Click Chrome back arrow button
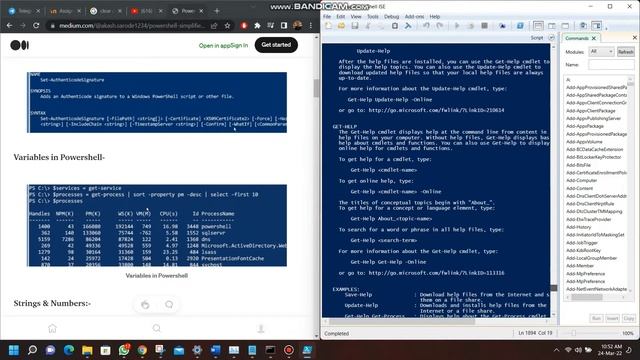 coord(9,25)
